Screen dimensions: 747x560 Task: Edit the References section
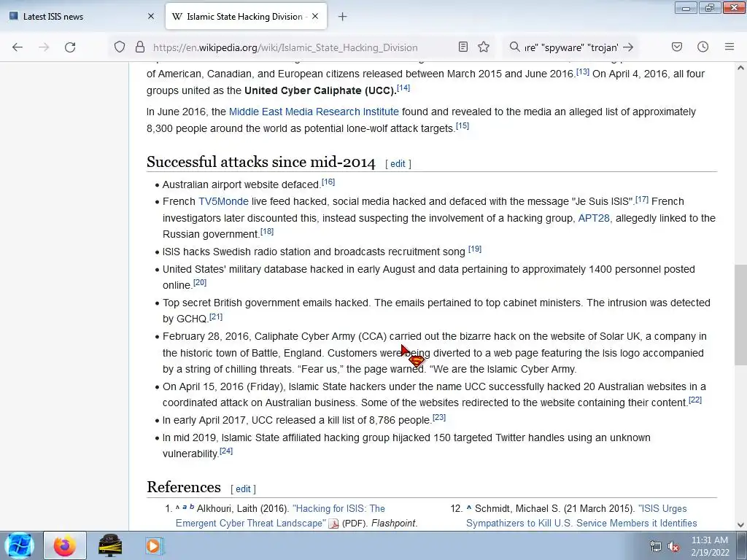(243, 489)
